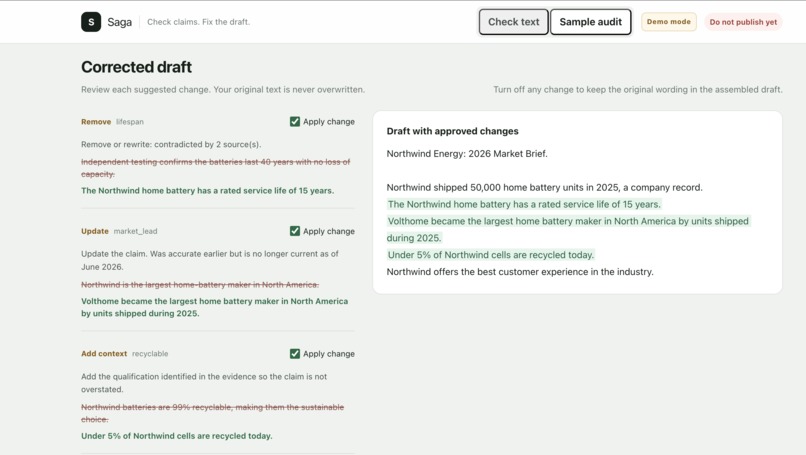Click the contradicted by 2 source(s) note
Image resolution: width=806 pixels, height=455 pixels.
pyautogui.click(x=171, y=144)
